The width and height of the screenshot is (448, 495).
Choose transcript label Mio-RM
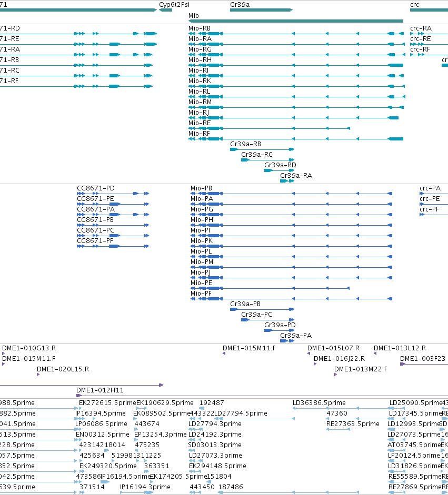[x=200, y=102]
